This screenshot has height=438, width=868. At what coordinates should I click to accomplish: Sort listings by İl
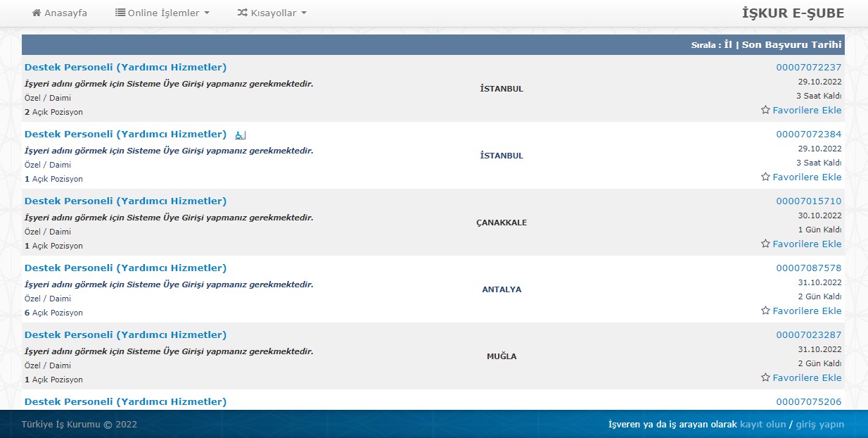(728, 44)
